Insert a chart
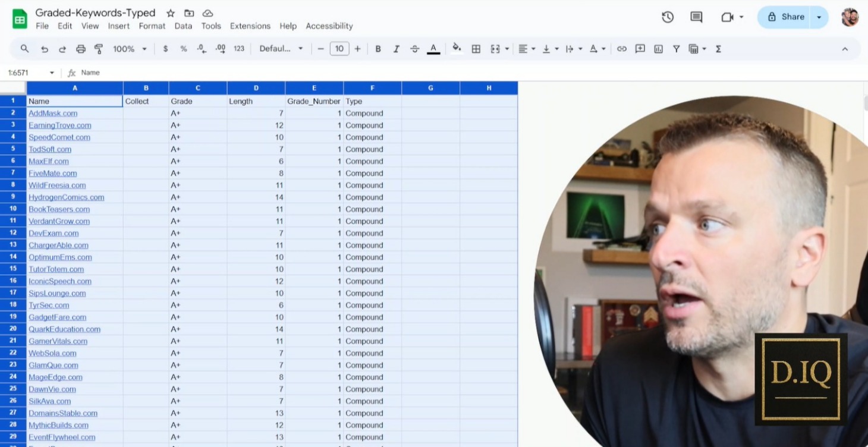This screenshot has width=868, height=447. pos(658,49)
